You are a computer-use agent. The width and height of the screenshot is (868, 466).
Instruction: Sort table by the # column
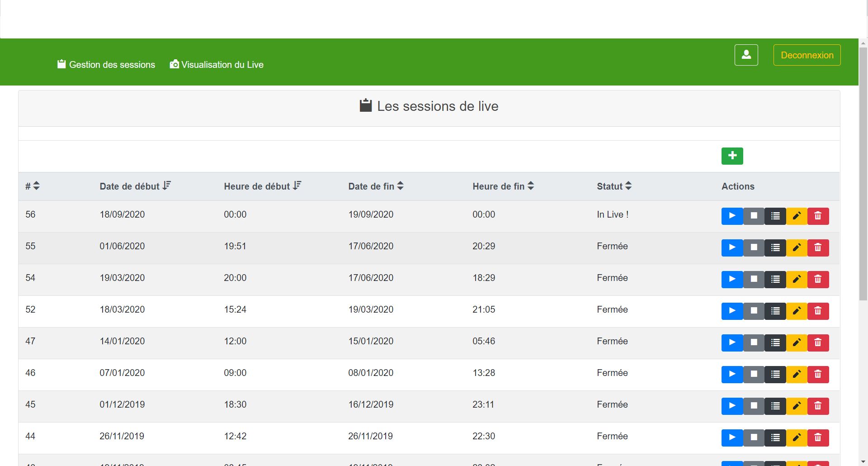(33, 186)
